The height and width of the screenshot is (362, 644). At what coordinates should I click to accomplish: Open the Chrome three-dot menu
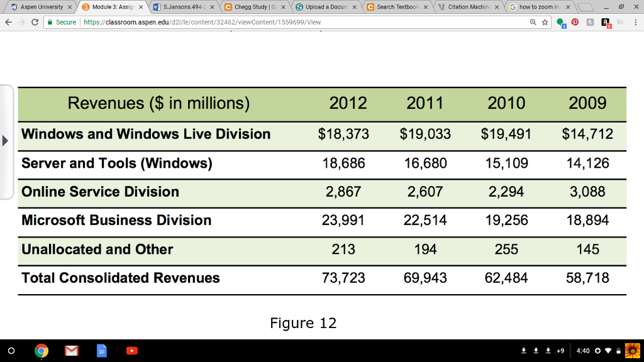pyautogui.click(x=635, y=22)
